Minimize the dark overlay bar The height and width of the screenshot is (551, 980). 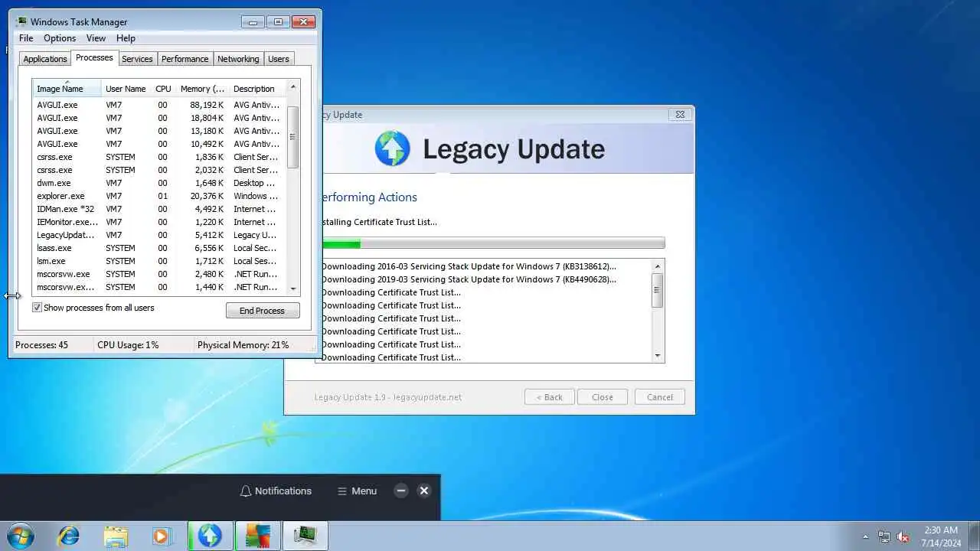point(400,491)
